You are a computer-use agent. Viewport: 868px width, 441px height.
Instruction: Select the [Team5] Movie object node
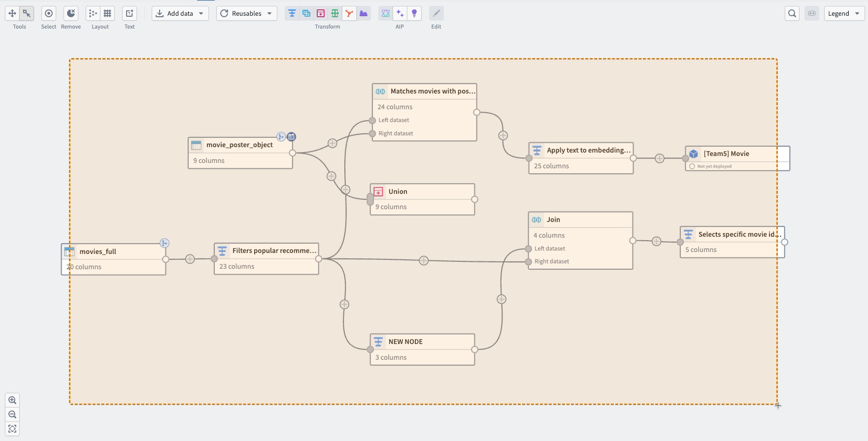tap(737, 158)
